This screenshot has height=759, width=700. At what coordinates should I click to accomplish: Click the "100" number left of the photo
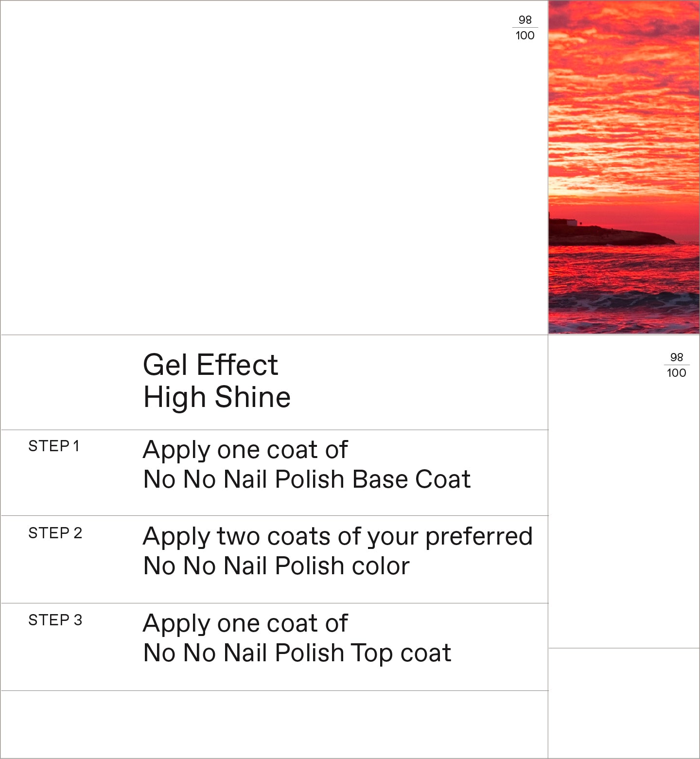pos(525,35)
